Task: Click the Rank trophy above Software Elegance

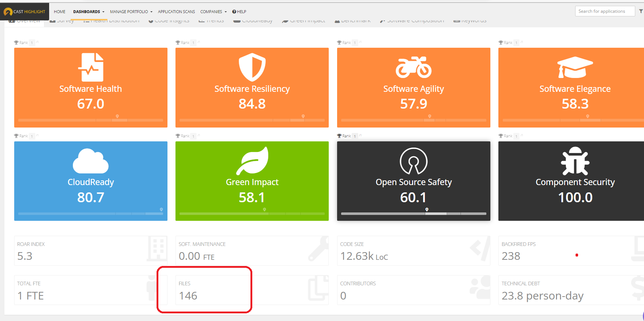Action: coord(501,43)
